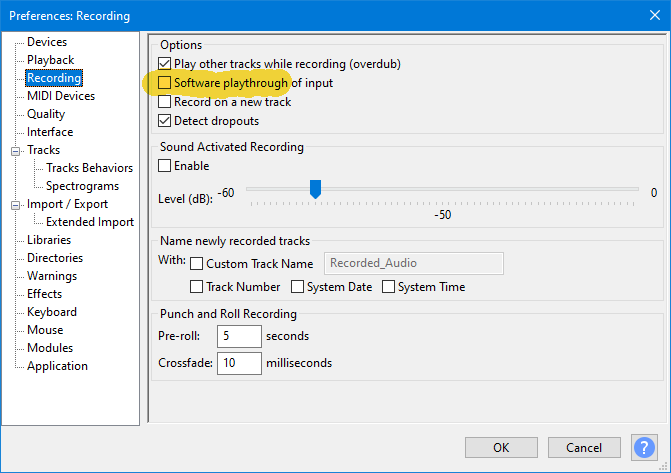Toggle Record on a new track
The width and height of the screenshot is (671, 473).
[x=166, y=102]
